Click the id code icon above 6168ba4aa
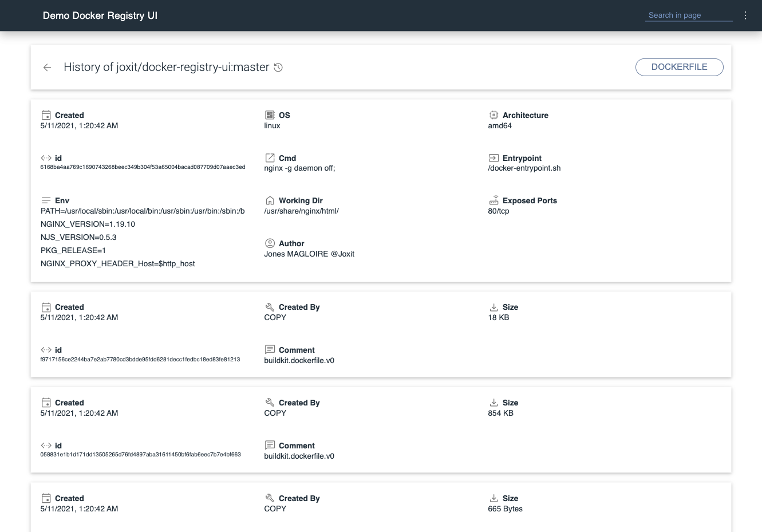Image resolution: width=762 pixels, height=532 pixels. [46, 157]
